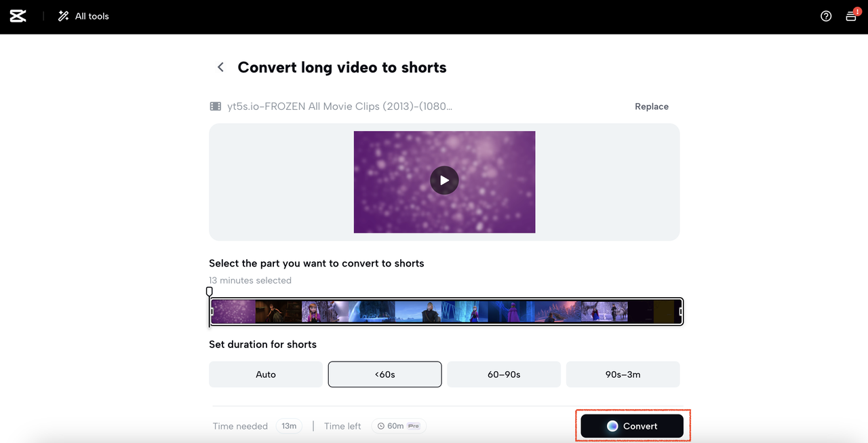The height and width of the screenshot is (443, 868).
Task: Click the film strip icon beside the filename
Action: click(x=216, y=107)
